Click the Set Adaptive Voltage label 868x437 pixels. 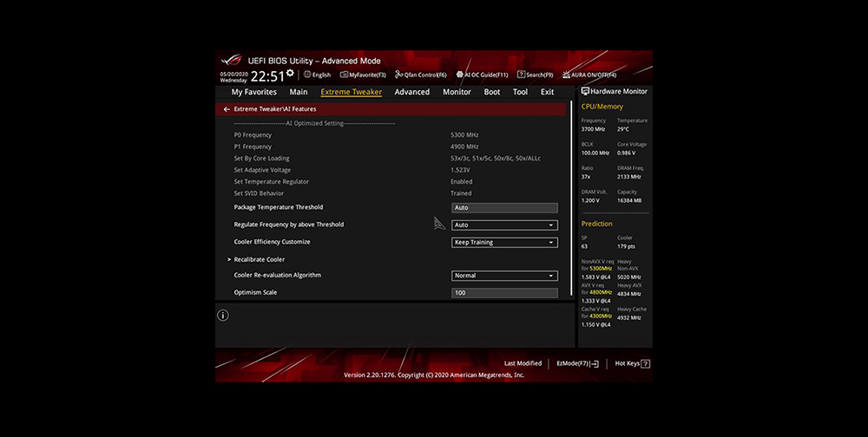(262, 170)
